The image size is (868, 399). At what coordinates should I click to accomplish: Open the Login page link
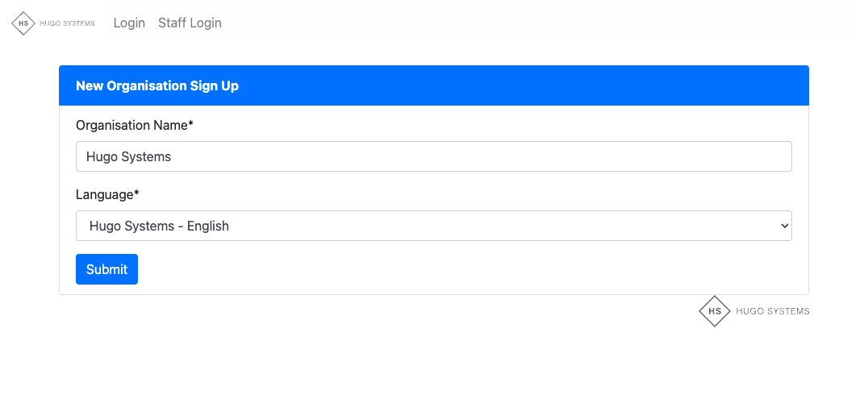point(129,23)
